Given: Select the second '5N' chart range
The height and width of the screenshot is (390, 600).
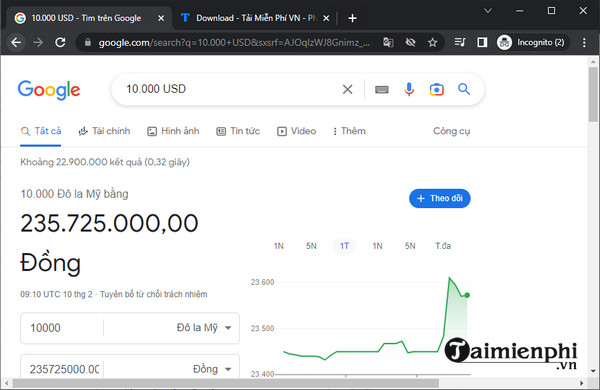Looking at the screenshot, I should click(x=410, y=246).
